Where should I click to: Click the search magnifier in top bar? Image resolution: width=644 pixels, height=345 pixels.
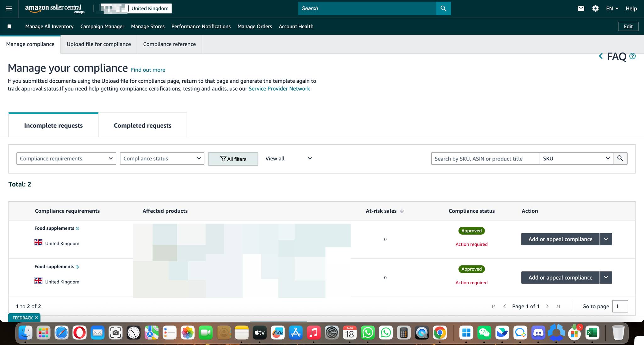click(x=443, y=8)
